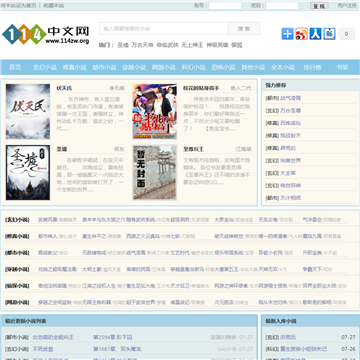Open hot keyword 无上神王
This screenshot has height=360, width=360.
tap(192, 45)
